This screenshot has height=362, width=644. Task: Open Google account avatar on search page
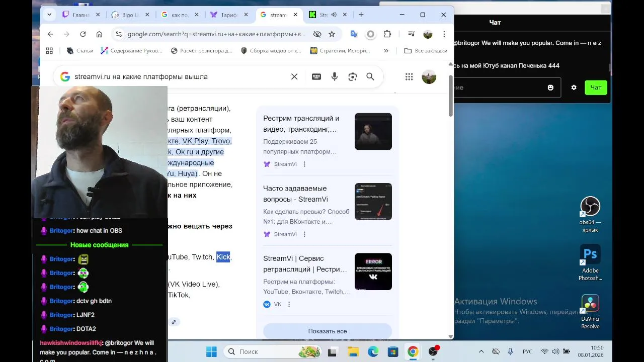[x=429, y=77]
